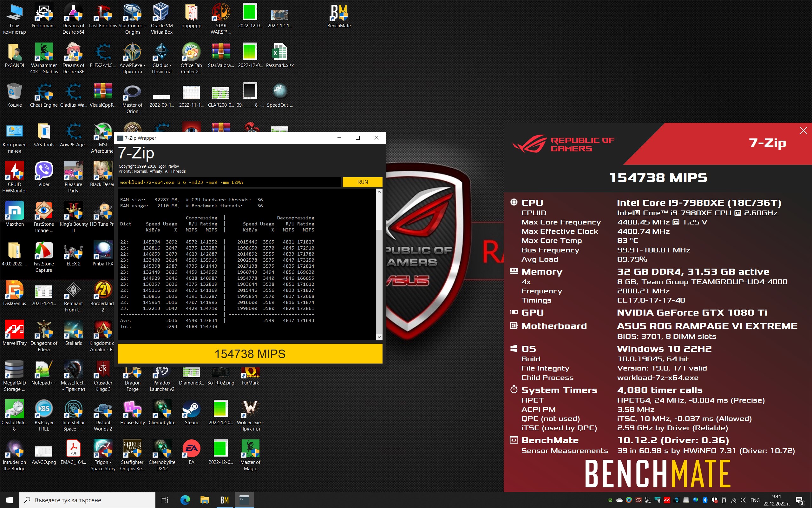Switch to the 7-Zip Wrapper taskbar button

244,500
